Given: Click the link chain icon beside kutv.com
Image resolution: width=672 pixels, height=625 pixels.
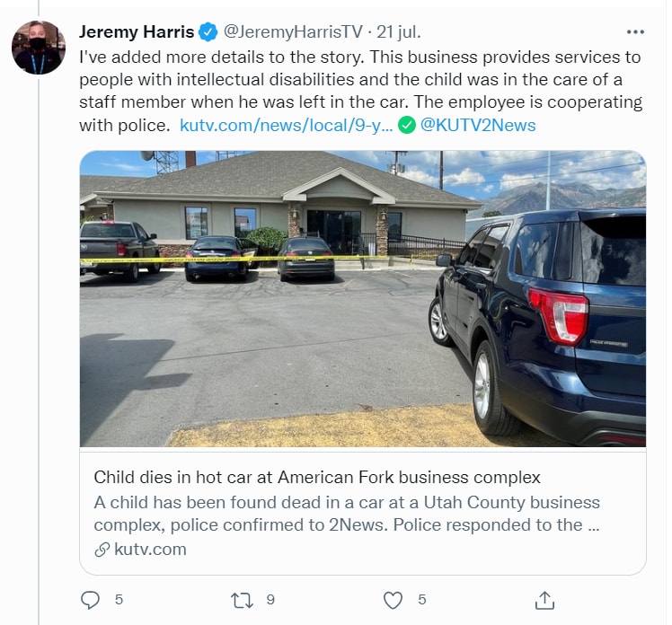Looking at the screenshot, I should [x=102, y=550].
